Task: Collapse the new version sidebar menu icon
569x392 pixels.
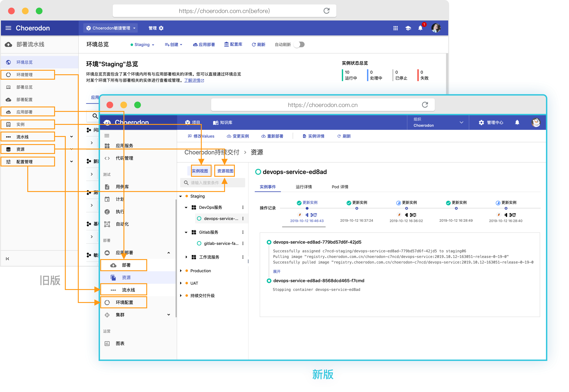Action: (x=107, y=136)
